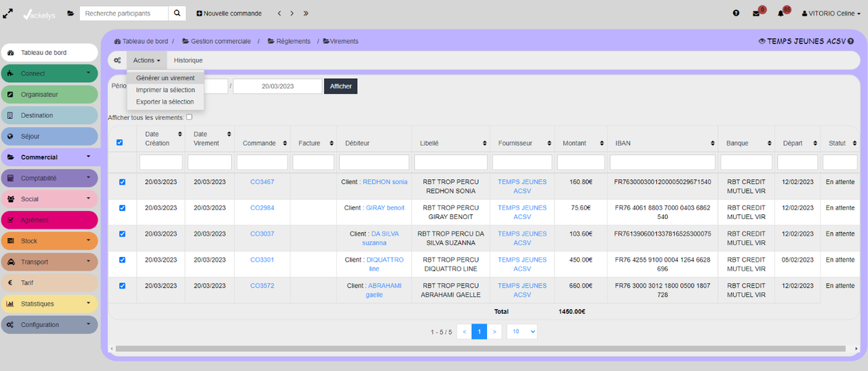Open order link CO3467
868x371 pixels.
click(x=262, y=182)
